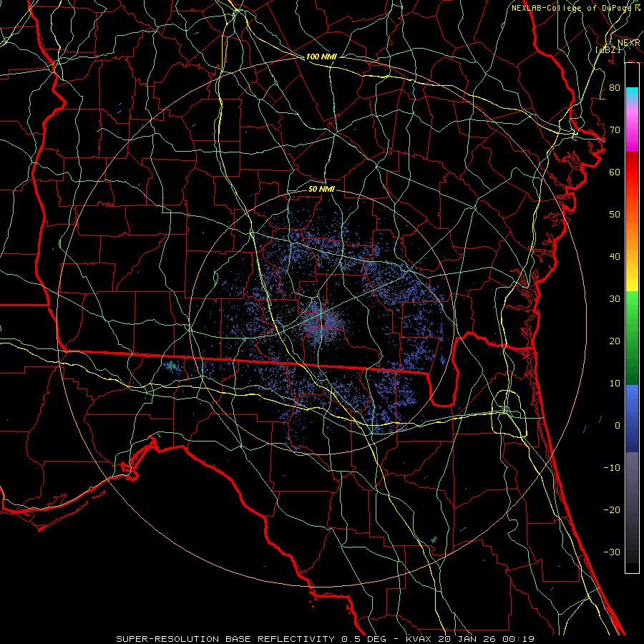The height and width of the screenshot is (644, 644).
Task: Click the cyan top segment of the color bar
Action: click(632, 94)
